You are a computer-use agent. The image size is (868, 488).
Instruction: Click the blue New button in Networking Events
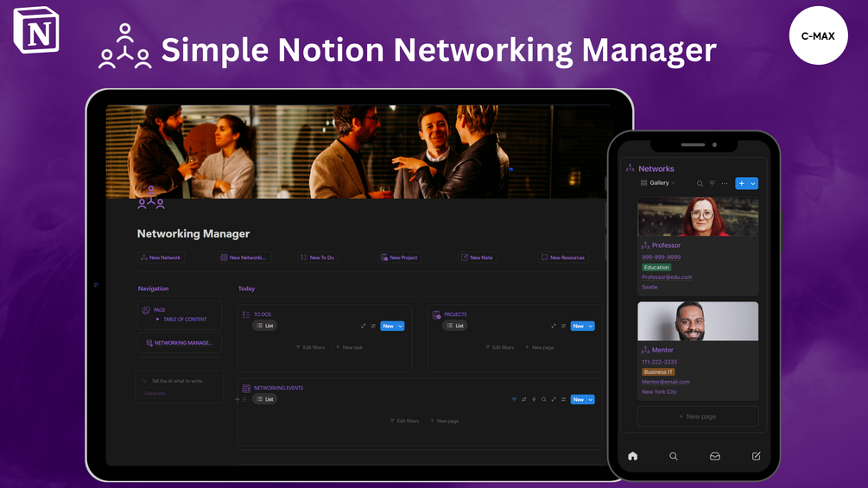(x=579, y=400)
